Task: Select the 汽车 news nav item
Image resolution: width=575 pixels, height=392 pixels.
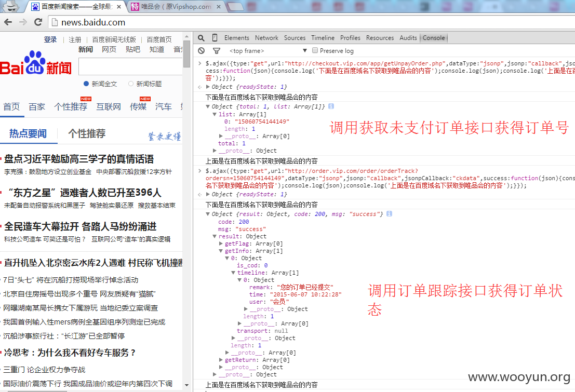Action: [x=164, y=107]
